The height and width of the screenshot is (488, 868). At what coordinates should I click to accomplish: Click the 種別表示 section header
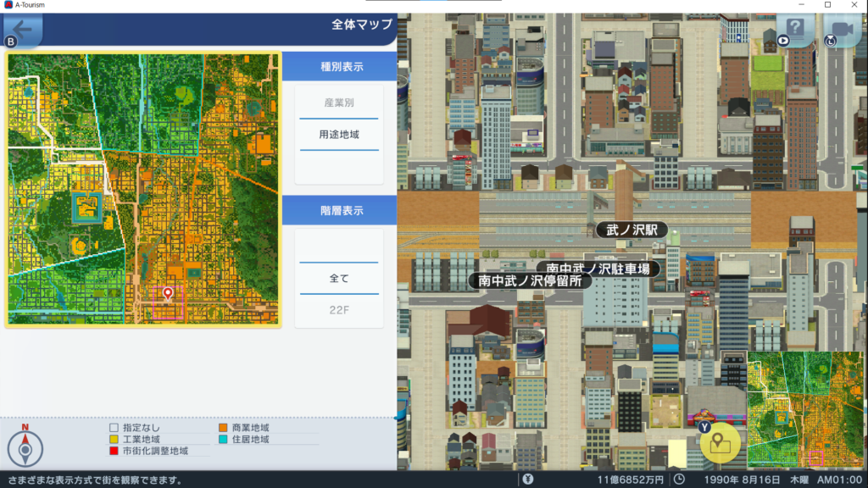click(x=339, y=67)
